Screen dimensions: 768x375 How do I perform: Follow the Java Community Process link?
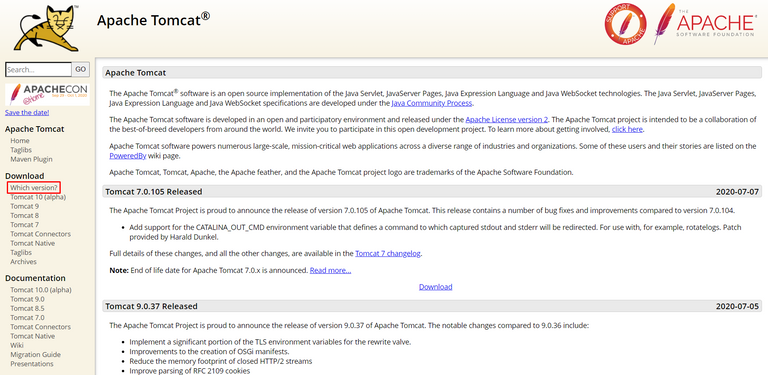point(432,103)
